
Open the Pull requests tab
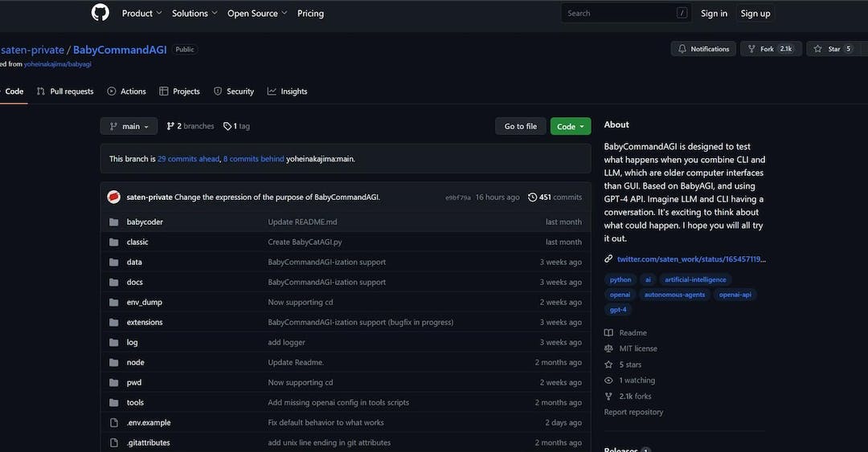tap(65, 92)
